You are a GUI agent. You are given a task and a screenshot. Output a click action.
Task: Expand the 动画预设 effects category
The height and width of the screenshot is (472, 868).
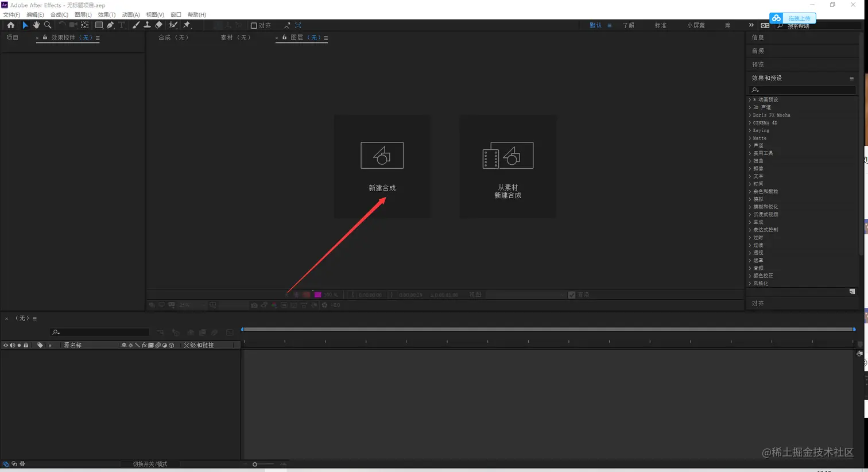750,100
